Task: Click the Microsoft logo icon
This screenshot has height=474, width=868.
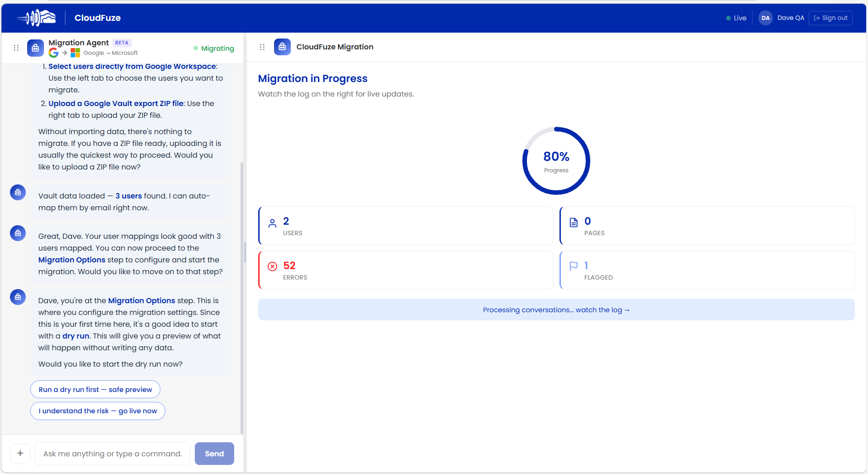Action: pos(75,53)
